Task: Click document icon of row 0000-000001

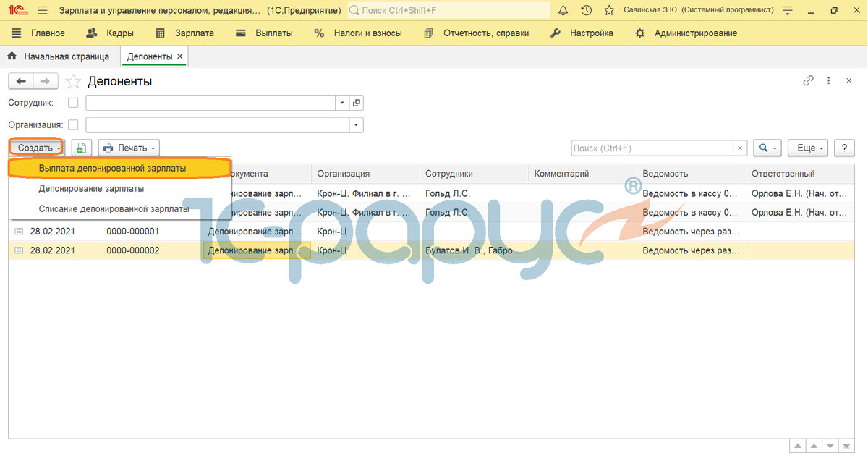Action: pyautogui.click(x=20, y=232)
